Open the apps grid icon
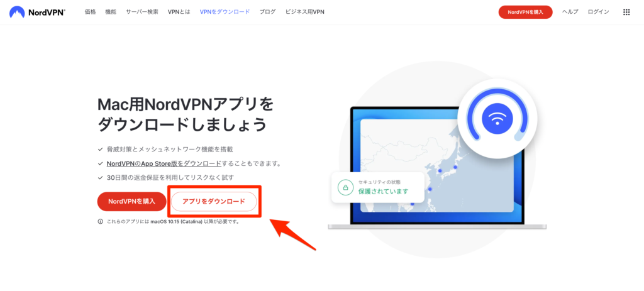This screenshot has width=644, height=291. (x=626, y=13)
